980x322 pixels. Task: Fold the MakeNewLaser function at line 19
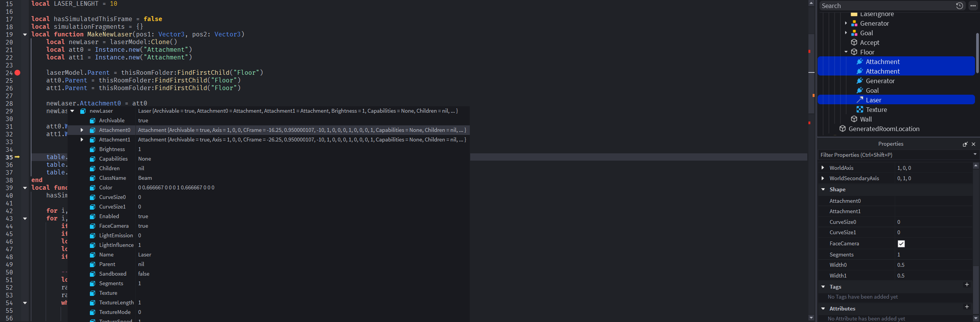pyautogui.click(x=25, y=34)
